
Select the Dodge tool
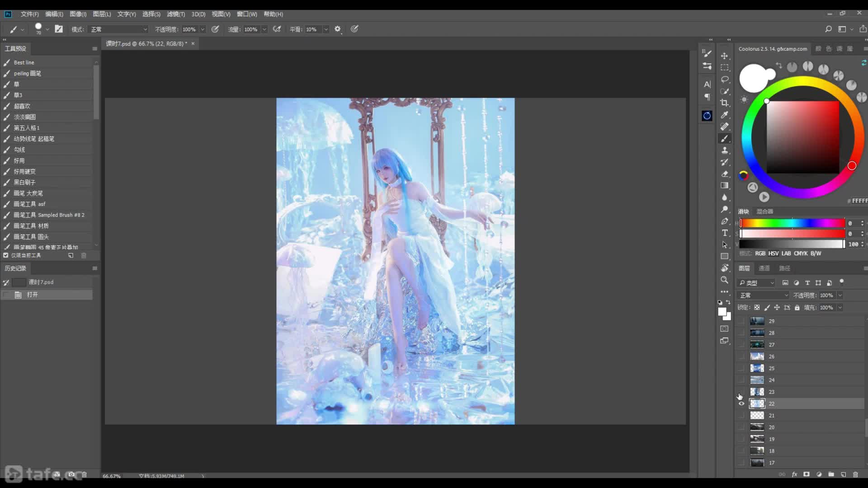click(x=725, y=209)
